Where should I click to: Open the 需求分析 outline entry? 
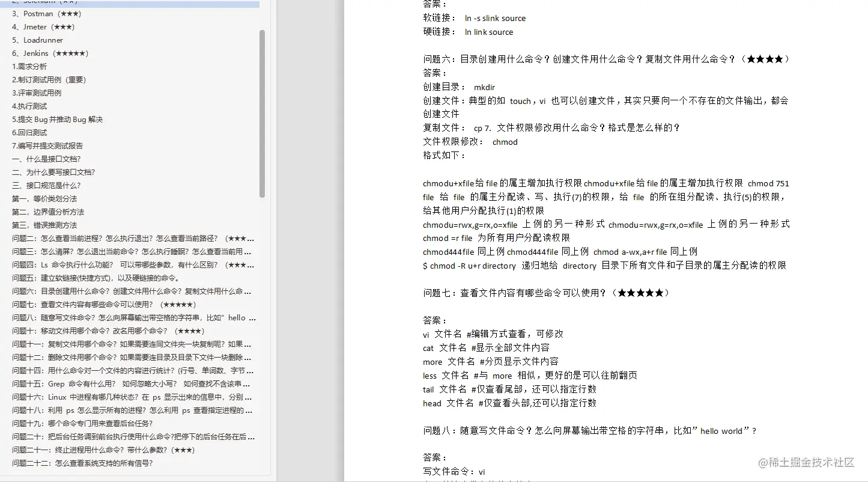click(x=30, y=66)
